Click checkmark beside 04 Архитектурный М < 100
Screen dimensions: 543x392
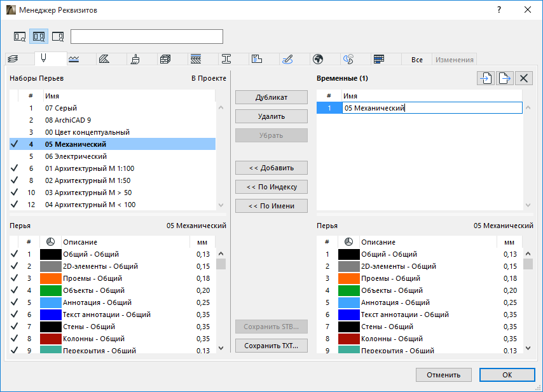[14, 205]
